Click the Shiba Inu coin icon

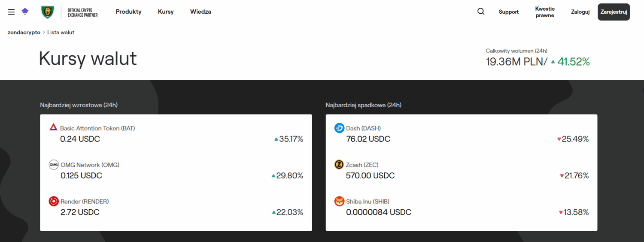coord(339,201)
